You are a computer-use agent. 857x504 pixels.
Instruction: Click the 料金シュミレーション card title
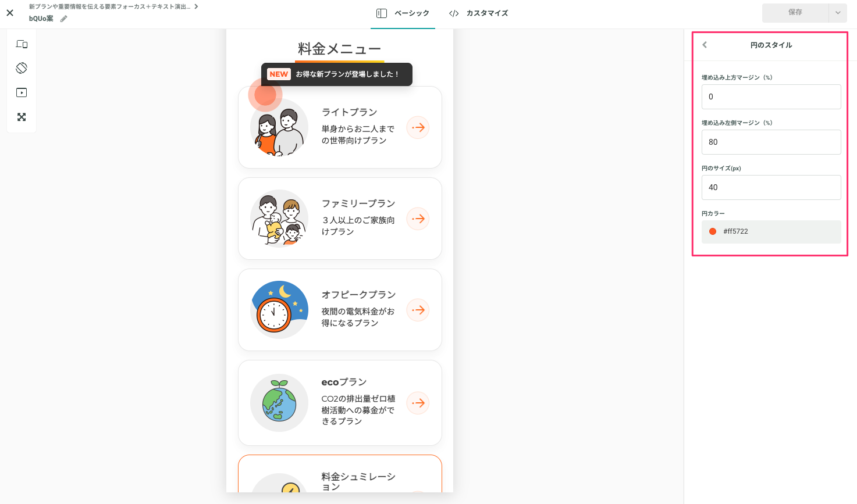[x=358, y=482]
